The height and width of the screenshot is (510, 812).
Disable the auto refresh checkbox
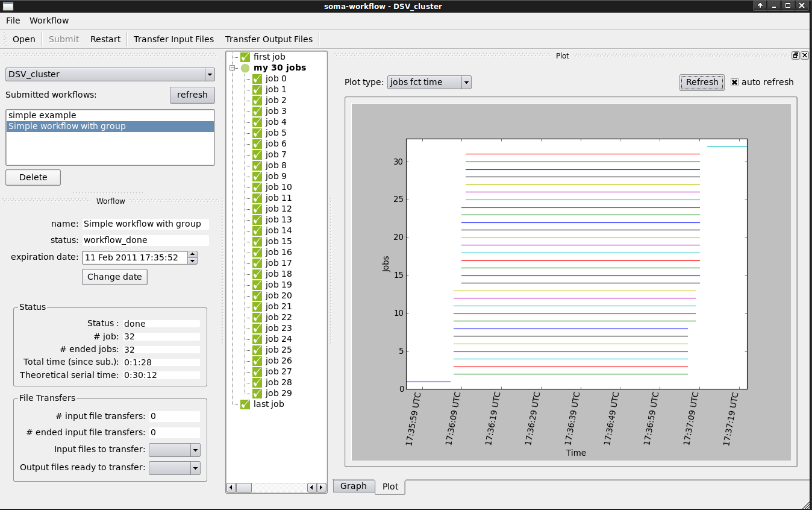(x=734, y=83)
